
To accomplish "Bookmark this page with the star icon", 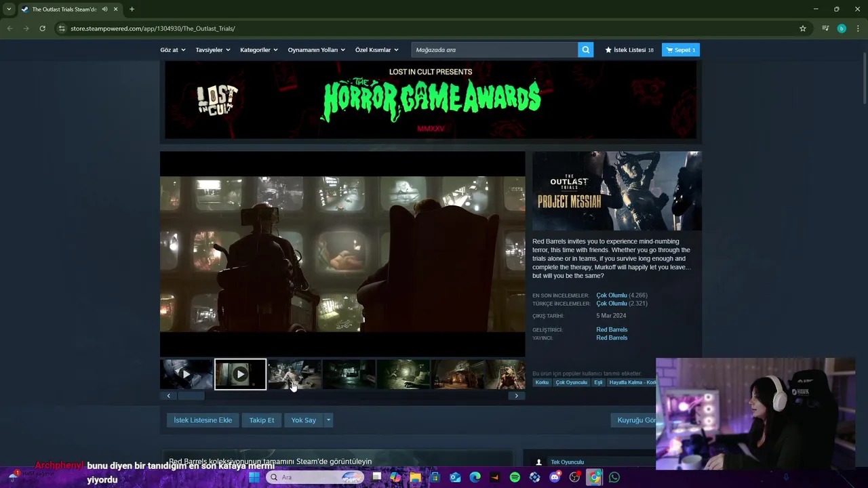I will [803, 28].
